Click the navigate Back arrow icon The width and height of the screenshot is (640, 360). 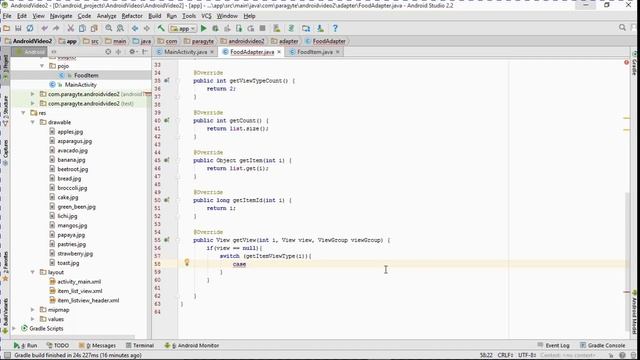[135, 28]
